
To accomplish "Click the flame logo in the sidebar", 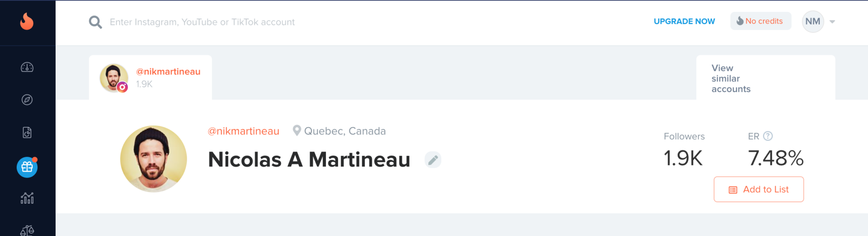I will (27, 21).
